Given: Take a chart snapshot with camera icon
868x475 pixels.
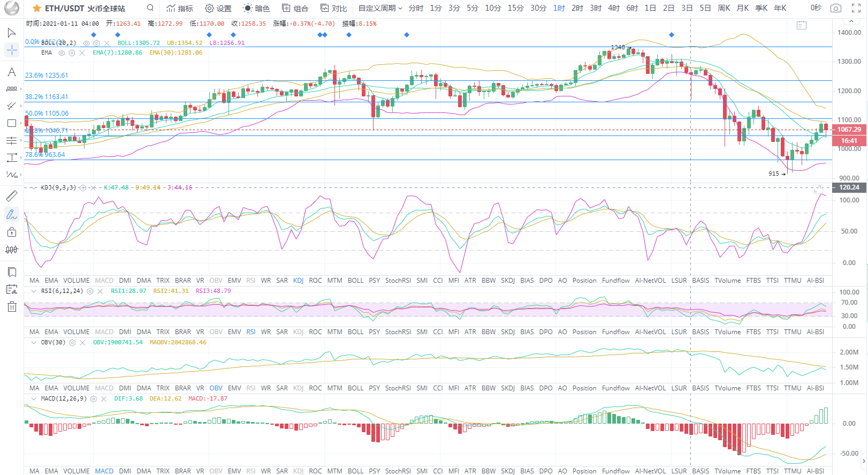Looking at the screenshot, I should coord(836,9).
